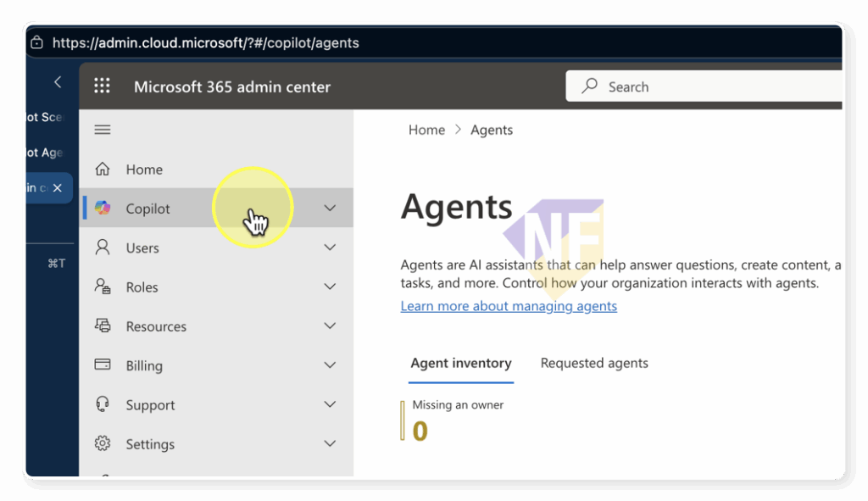Go to Home in the breadcrumb
Viewport: 868px width, 501px height.
coord(426,130)
